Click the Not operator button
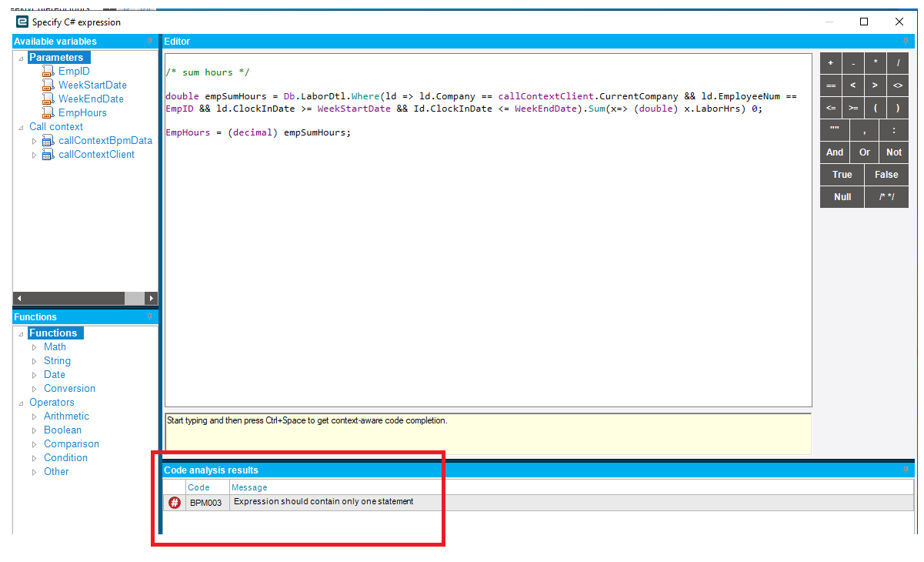924x562 pixels. coord(894,152)
